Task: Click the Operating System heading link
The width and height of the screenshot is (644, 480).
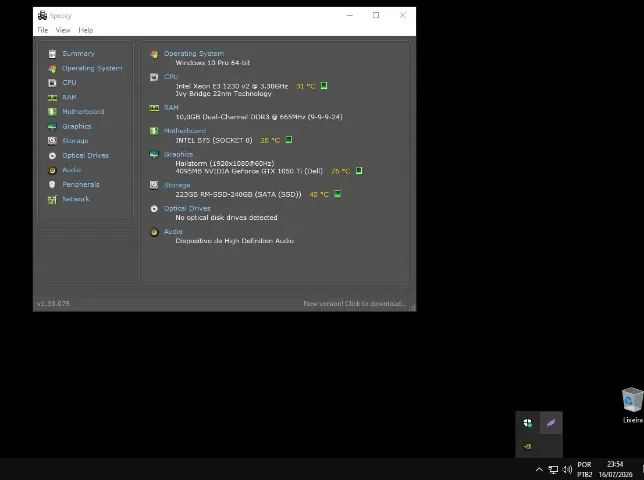Action: (194, 53)
